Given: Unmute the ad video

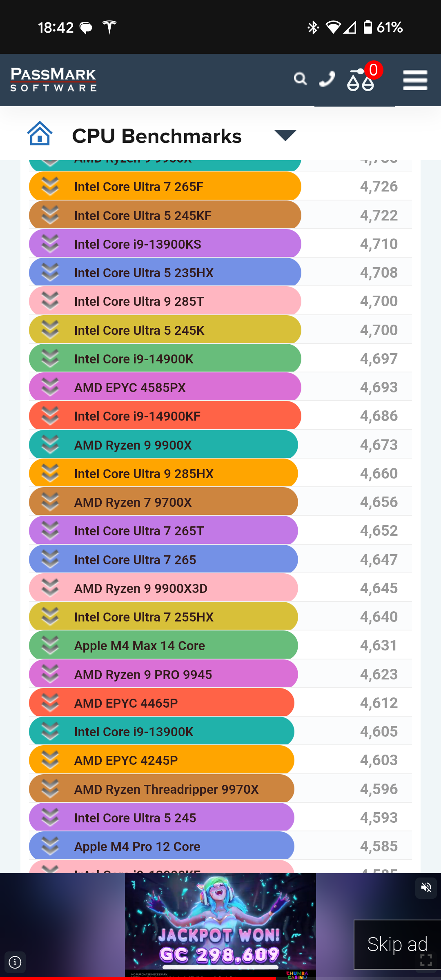Looking at the screenshot, I should (426, 887).
